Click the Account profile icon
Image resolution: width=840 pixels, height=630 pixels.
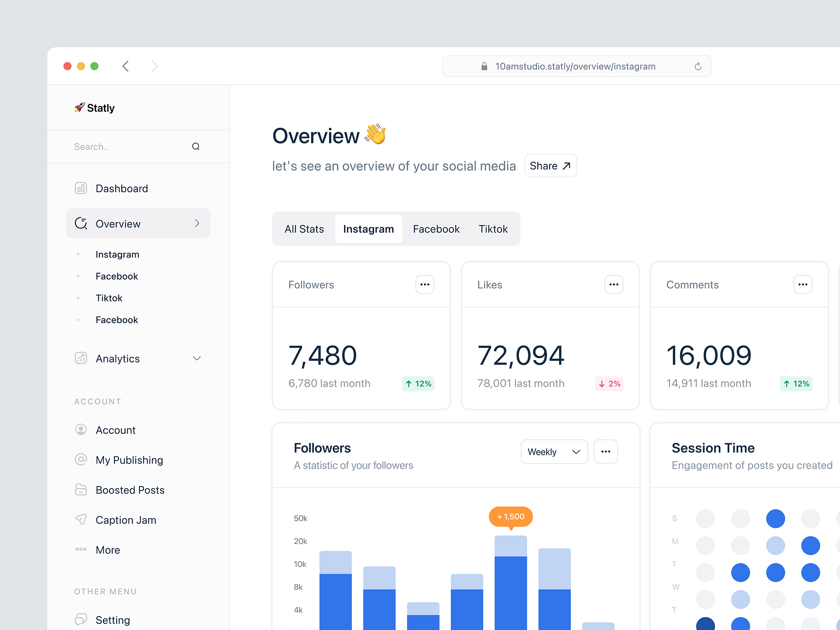point(80,429)
